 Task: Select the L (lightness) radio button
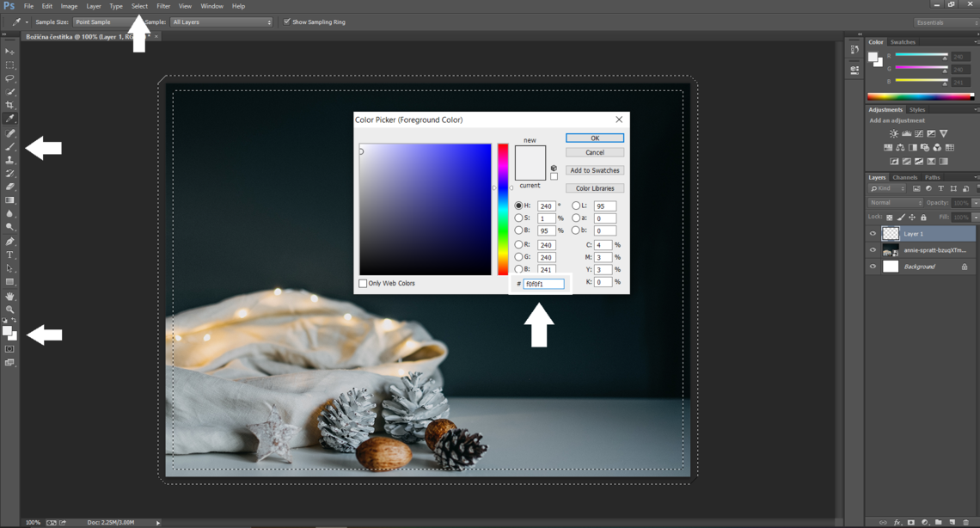tap(576, 206)
